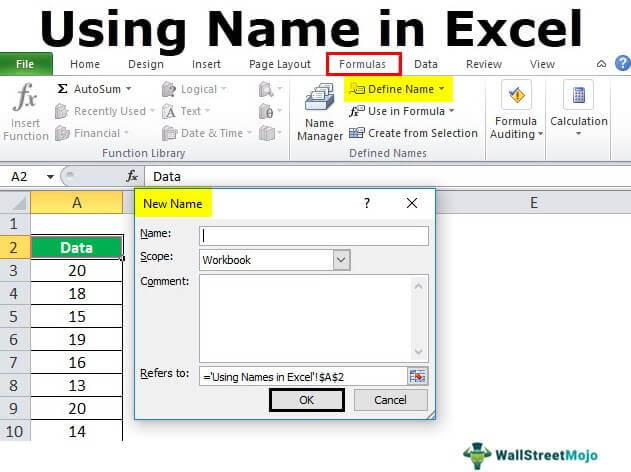
Task: Click the Excel Help question icon
Action: [x=623, y=64]
